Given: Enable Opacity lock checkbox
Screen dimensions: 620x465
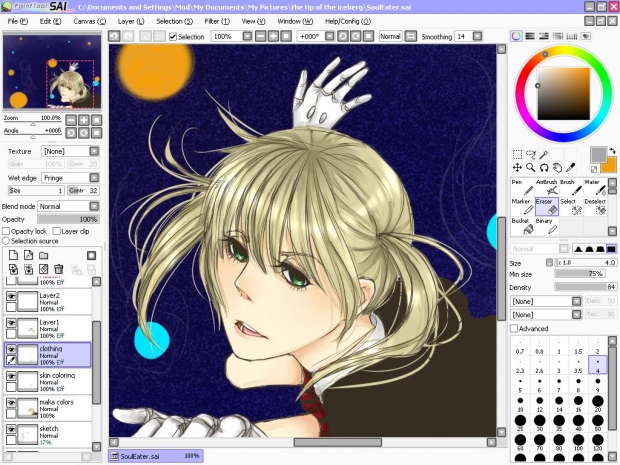Looking at the screenshot, I should (6, 231).
